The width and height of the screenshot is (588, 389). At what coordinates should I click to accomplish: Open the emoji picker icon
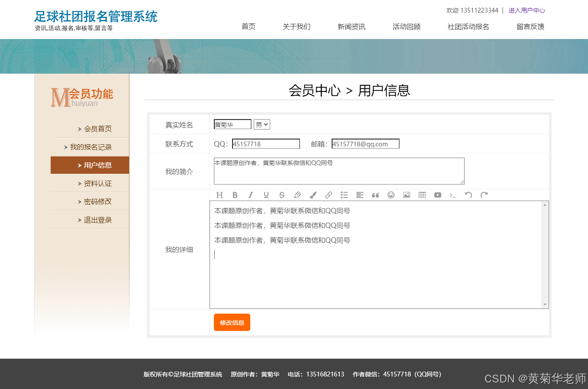pos(391,195)
